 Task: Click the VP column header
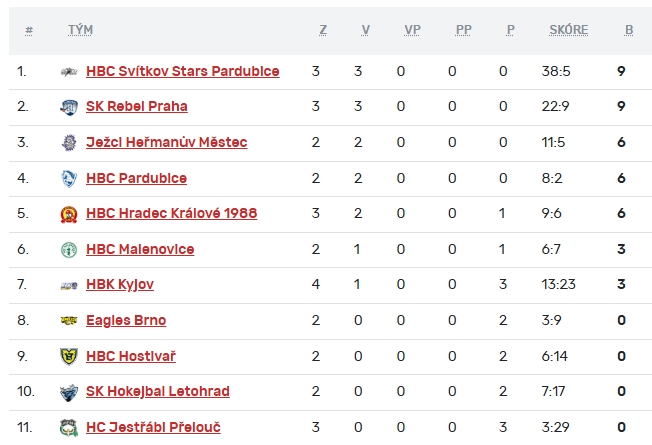click(x=412, y=30)
